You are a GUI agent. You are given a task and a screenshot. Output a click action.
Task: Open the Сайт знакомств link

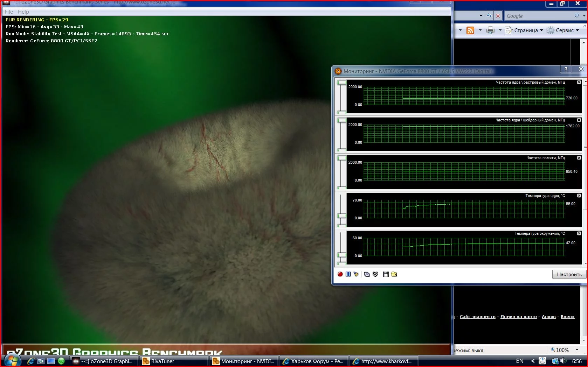click(x=477, y=317)
